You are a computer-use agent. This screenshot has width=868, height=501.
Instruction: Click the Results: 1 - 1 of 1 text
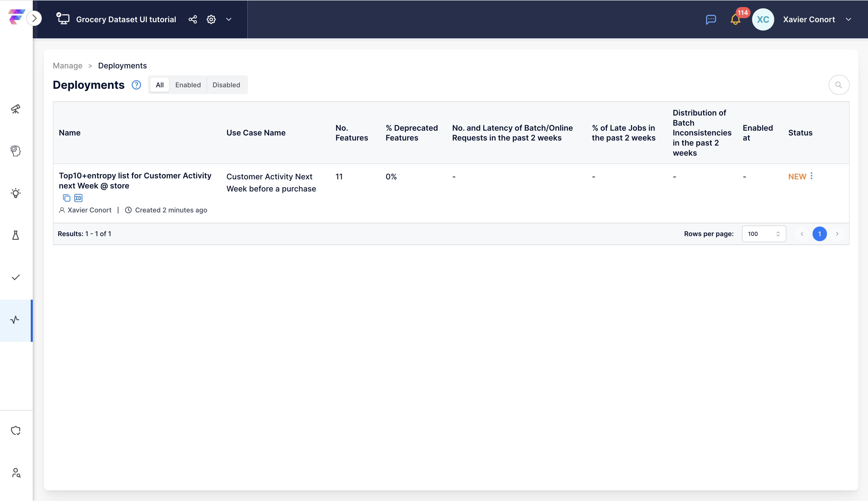pyautogui.click(x=84, y=234)
